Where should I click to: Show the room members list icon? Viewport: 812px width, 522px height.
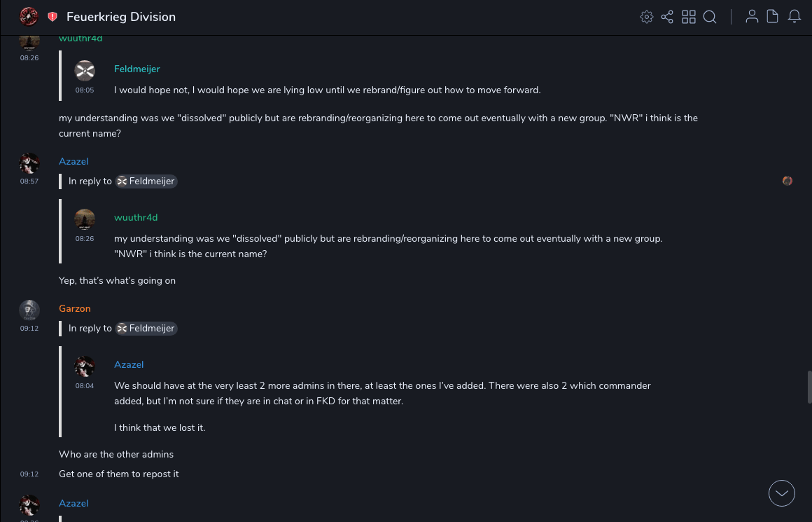pyautogui.click(x=752, y=17)
